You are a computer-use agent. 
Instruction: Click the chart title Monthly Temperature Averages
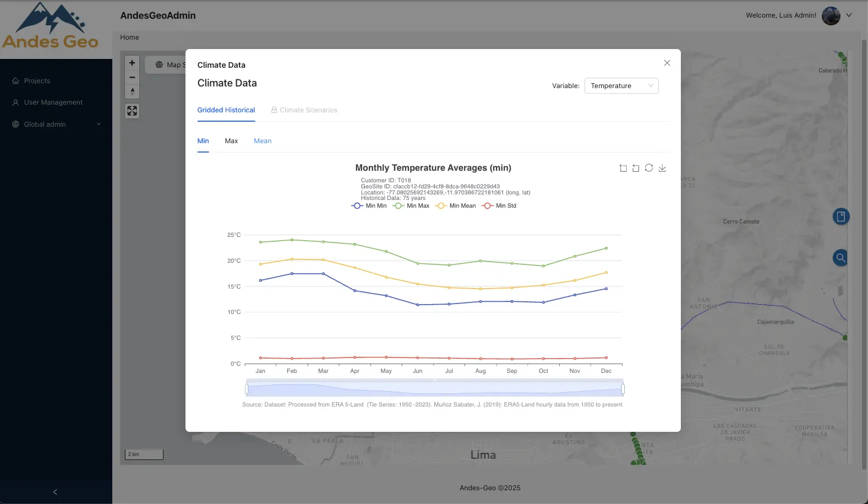click(x=433, y=168)
